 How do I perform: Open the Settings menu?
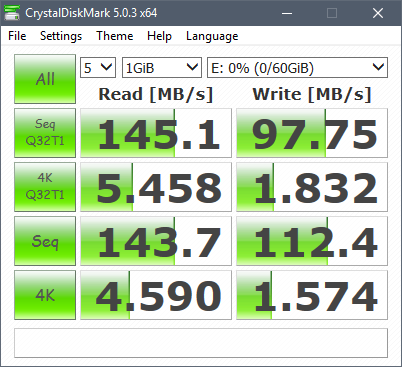point(61,36)
